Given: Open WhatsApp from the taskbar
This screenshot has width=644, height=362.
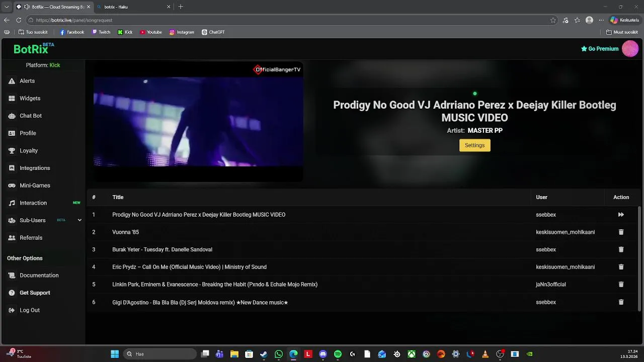Looking at the screenshot, I should 279,354.
